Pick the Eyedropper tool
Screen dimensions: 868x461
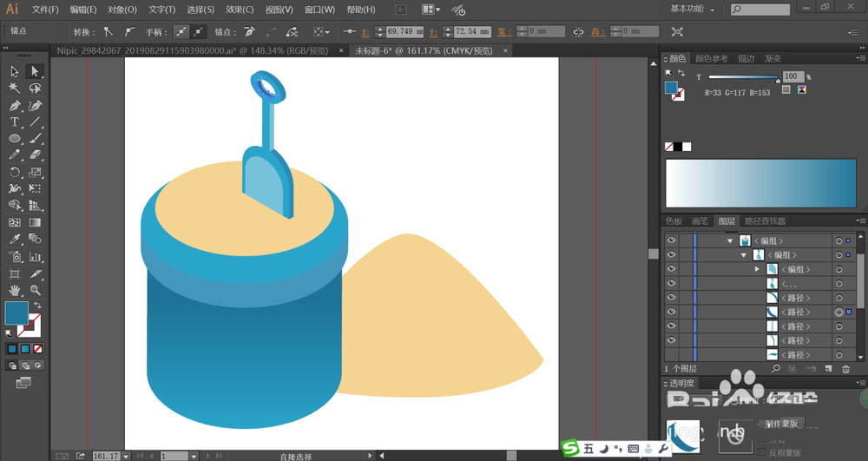[15, 239]
